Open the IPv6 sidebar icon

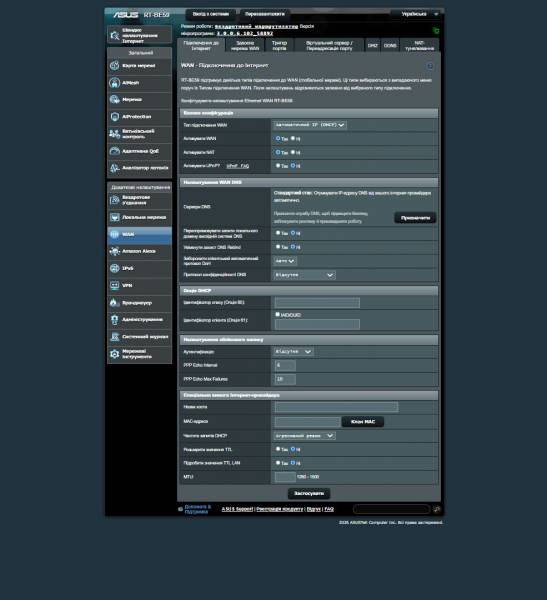tap(114, 269)
